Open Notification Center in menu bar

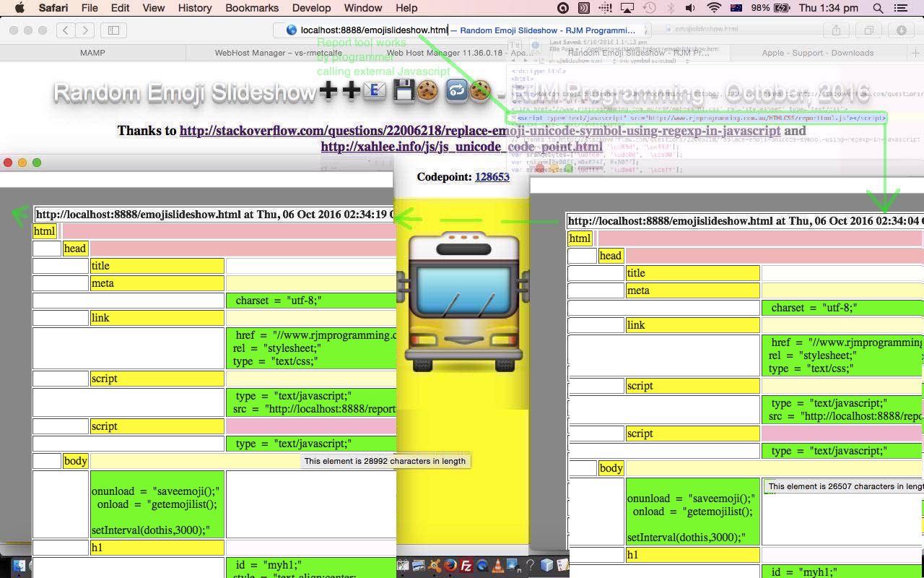tap(900, 8)
